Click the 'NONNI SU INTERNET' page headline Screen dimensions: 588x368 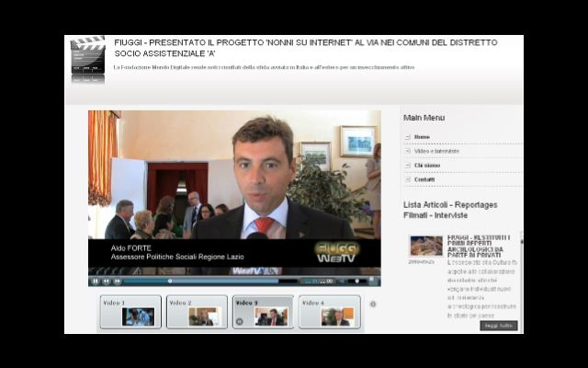[x=306, y=48]
